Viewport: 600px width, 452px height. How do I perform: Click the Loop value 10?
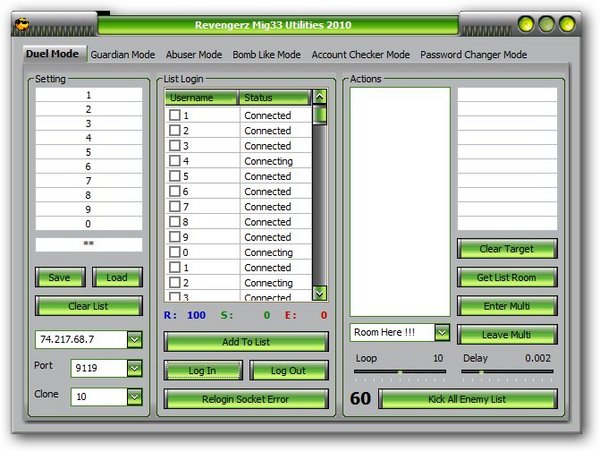click(438, 358)
